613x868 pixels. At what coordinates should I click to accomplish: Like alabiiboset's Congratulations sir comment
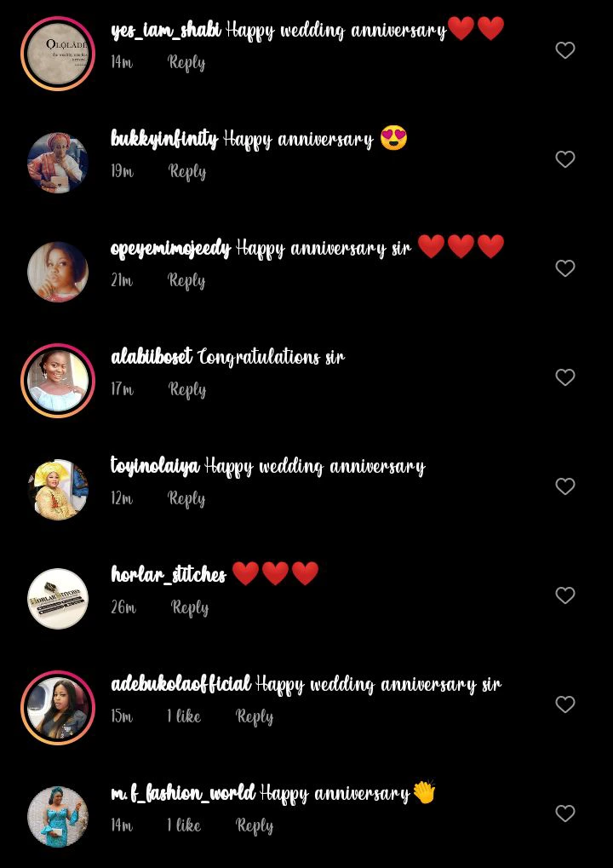tap(564, 377)
